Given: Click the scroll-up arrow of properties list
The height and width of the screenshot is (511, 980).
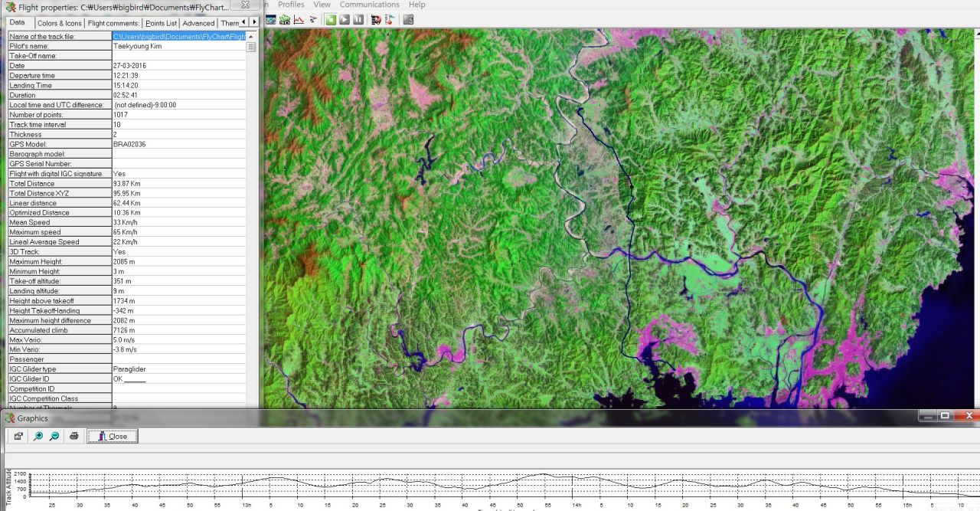Looking at the screenshot, I should click(x=251, y=36).
